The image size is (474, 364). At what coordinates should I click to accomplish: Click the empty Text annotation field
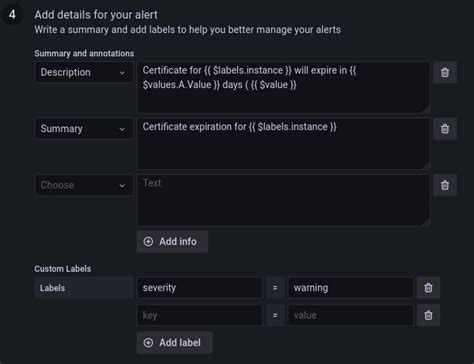(x=283, y=200)
